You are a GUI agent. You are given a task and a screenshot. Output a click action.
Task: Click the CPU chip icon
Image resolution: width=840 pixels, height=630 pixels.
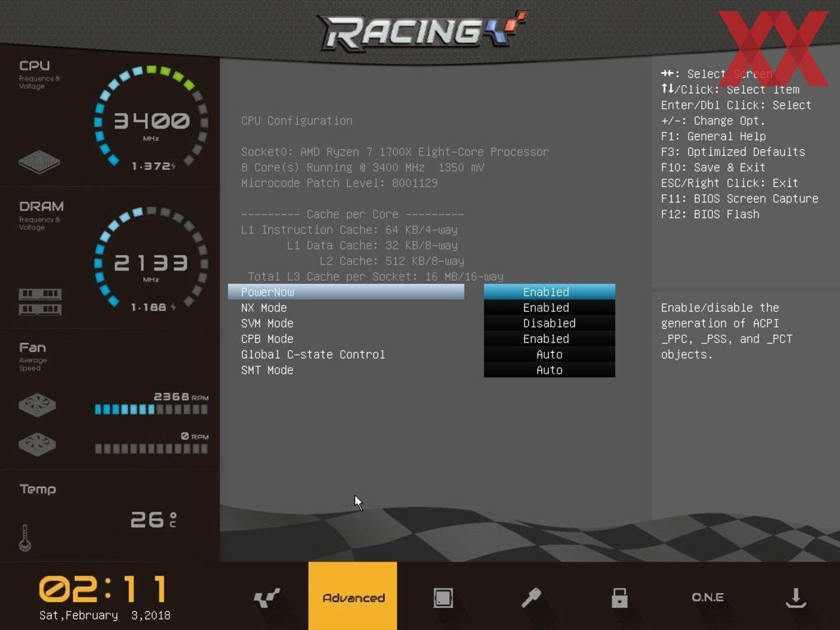coord(39,161)
